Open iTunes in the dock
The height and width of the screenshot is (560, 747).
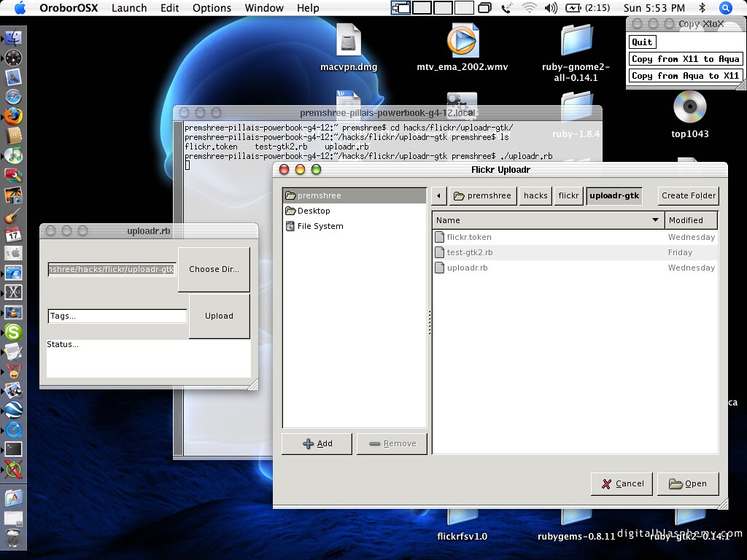point(13,155)
